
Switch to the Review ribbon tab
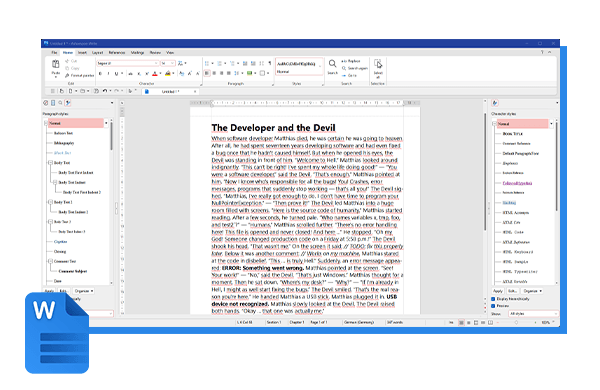(x=155, y=52)
